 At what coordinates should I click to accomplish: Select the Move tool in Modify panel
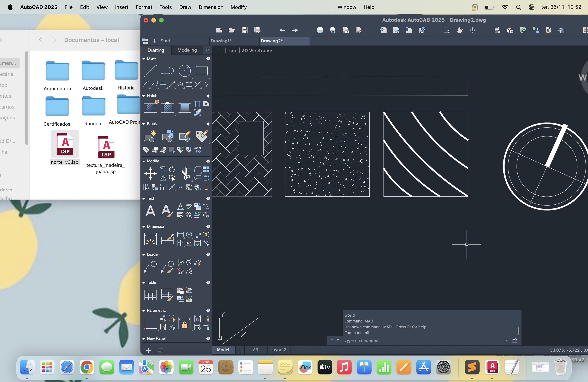(x=150, y=173)
